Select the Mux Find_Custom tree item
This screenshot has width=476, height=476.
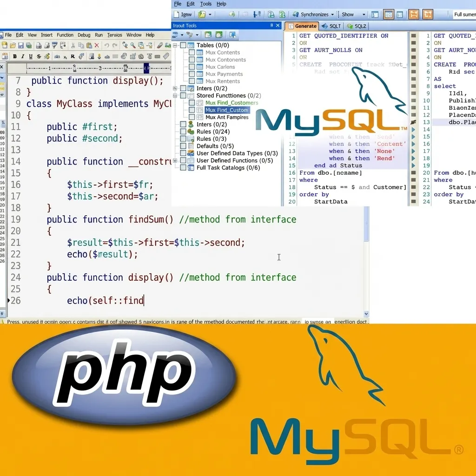pos(226,110)
